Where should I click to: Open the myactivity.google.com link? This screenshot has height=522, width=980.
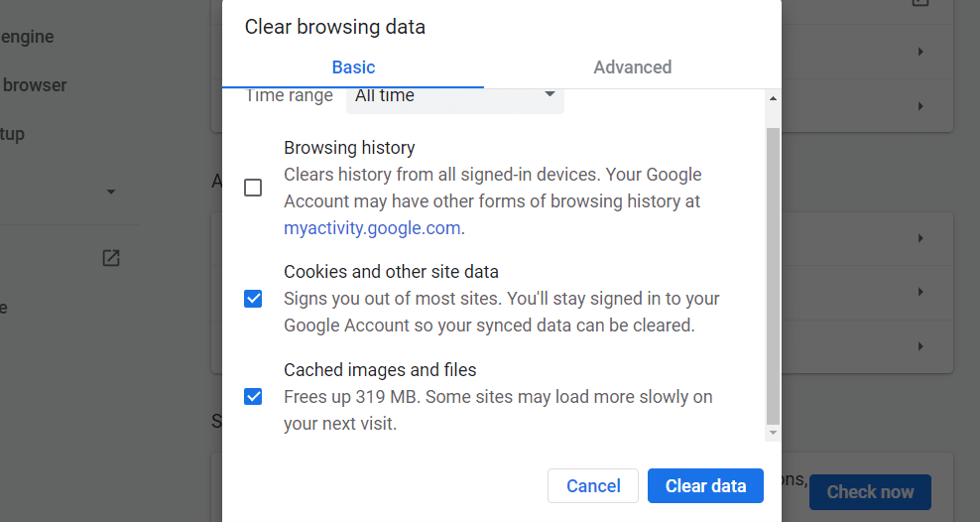[x=372, y=228]
